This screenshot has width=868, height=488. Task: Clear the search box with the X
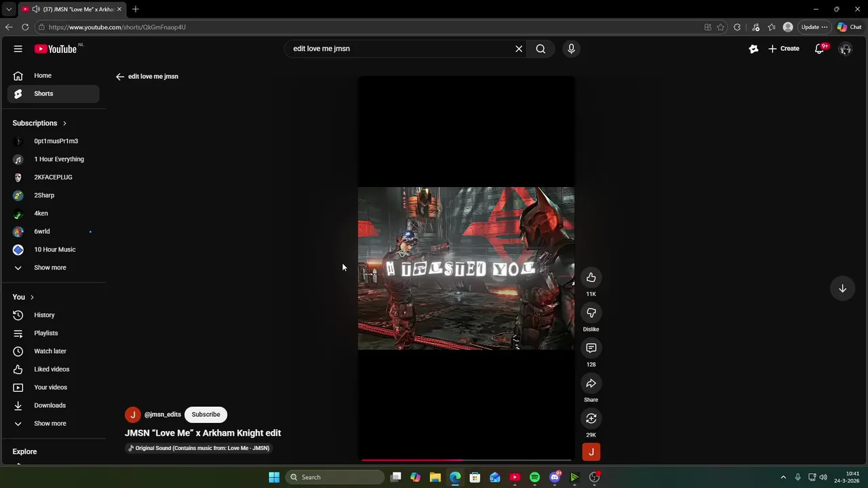pos(519,49)
